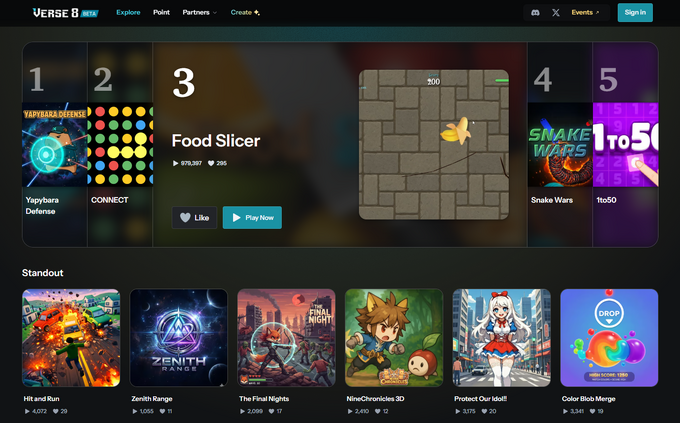Like the Food Slicer game
The image size is (680, 423).
194,217
